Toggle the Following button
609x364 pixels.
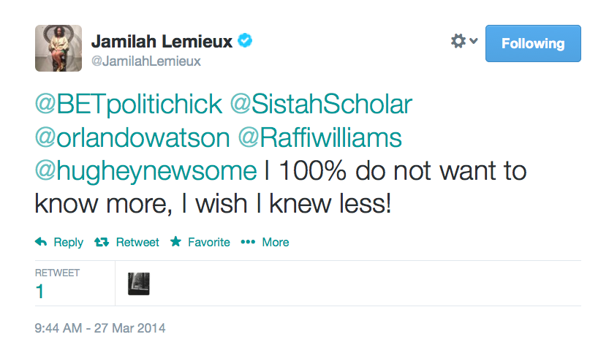(533, 44)
